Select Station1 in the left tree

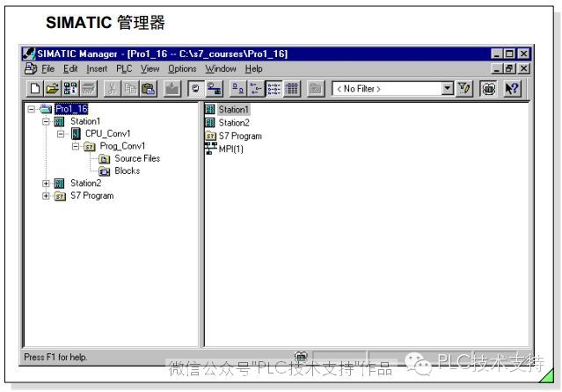click(x=85, y=121)
